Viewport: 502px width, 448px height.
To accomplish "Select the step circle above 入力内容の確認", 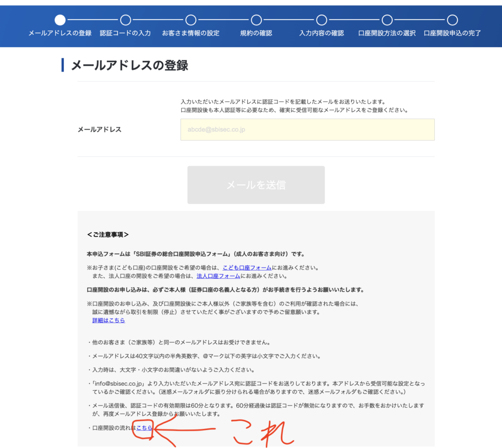I will click(x=322, y=20).
